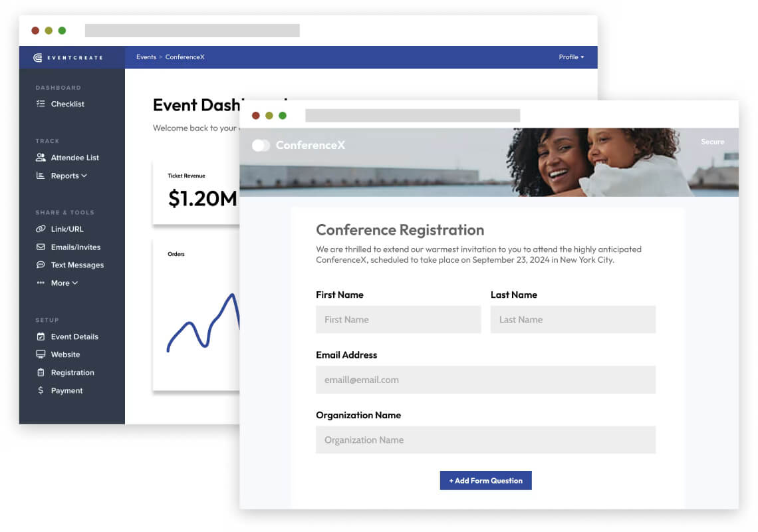Viewport: 758px width, 532px height.
Task: Click the Add Form Question button
Action: click(x=485, y=480)
